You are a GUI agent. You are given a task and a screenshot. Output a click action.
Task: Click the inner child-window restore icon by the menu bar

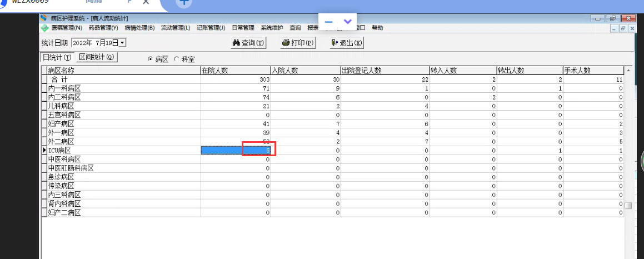[623, 28]
